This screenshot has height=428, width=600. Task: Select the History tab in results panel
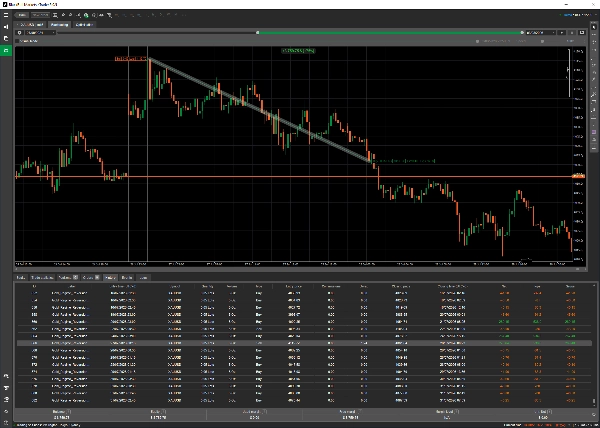(x=110, y=277)
